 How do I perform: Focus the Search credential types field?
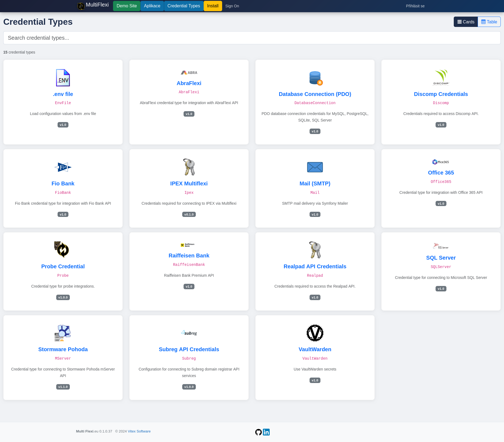click(x=252, y=38)
